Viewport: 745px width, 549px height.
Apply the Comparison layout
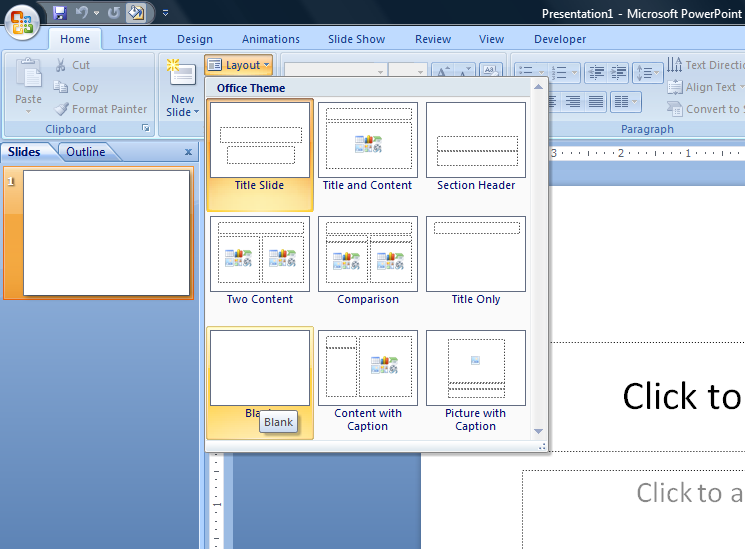click(368, 261)
